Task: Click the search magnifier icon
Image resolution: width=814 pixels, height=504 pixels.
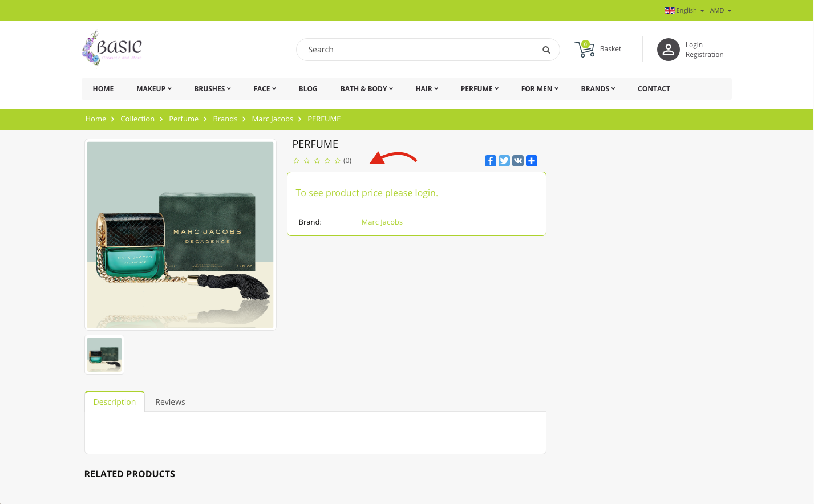Action: (546, 50)
